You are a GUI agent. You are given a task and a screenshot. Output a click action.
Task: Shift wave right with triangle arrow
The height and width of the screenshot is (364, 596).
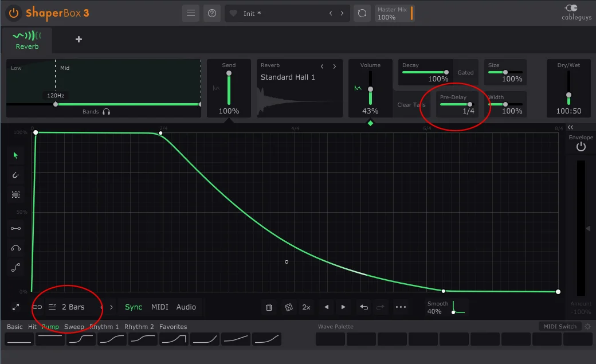[x=343, y=307]
